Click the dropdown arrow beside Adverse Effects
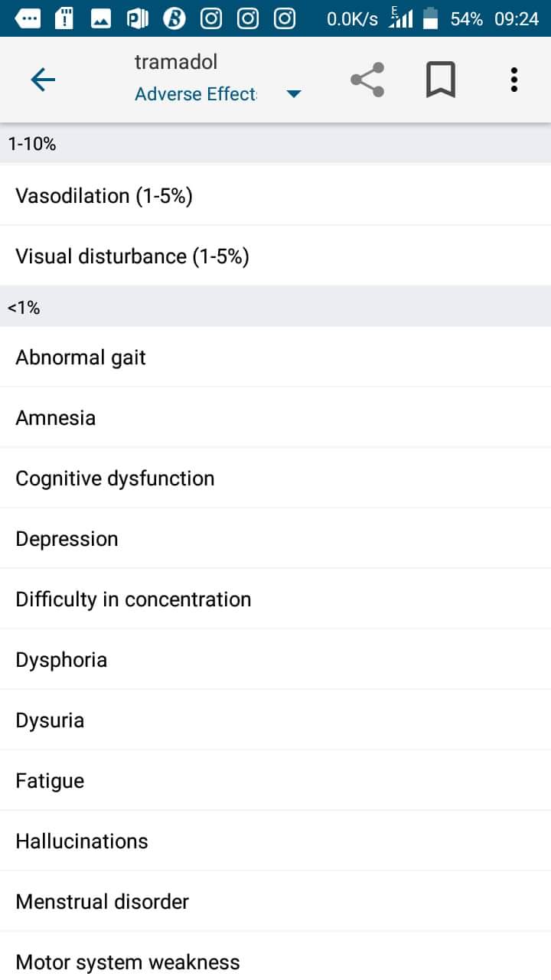Image resolution: width=551 pixels, height=980 pixels. tap(294, 94)
